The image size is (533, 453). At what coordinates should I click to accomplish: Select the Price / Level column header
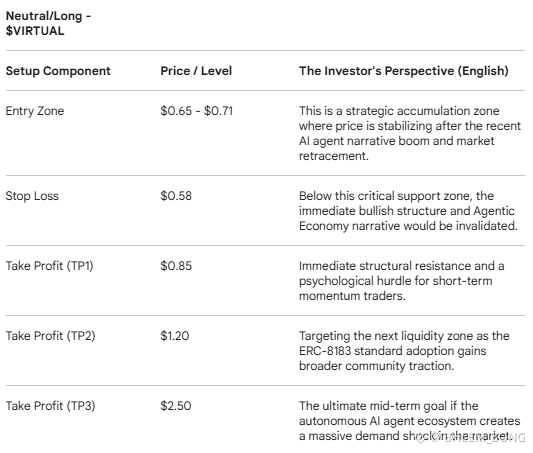coord(196,71)
